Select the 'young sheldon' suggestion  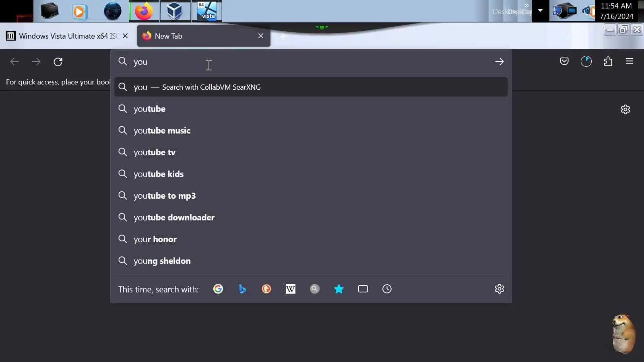click(311, 261)
